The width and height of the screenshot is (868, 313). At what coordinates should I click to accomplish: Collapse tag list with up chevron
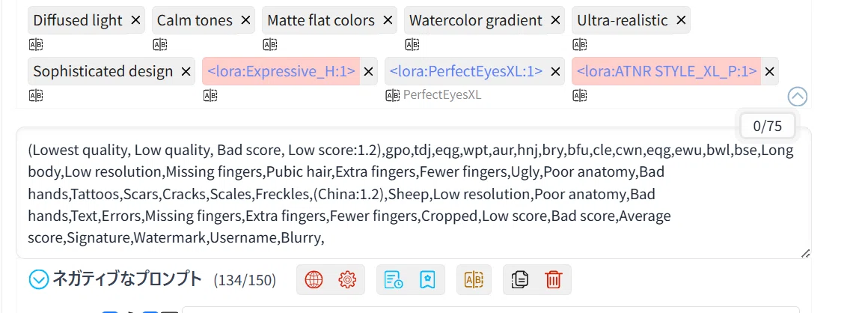tap(797, 97)
